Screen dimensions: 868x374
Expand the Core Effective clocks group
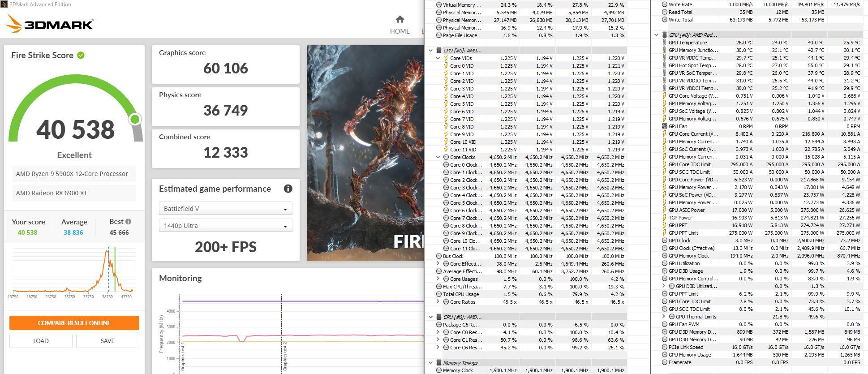(x=438, y=264)
